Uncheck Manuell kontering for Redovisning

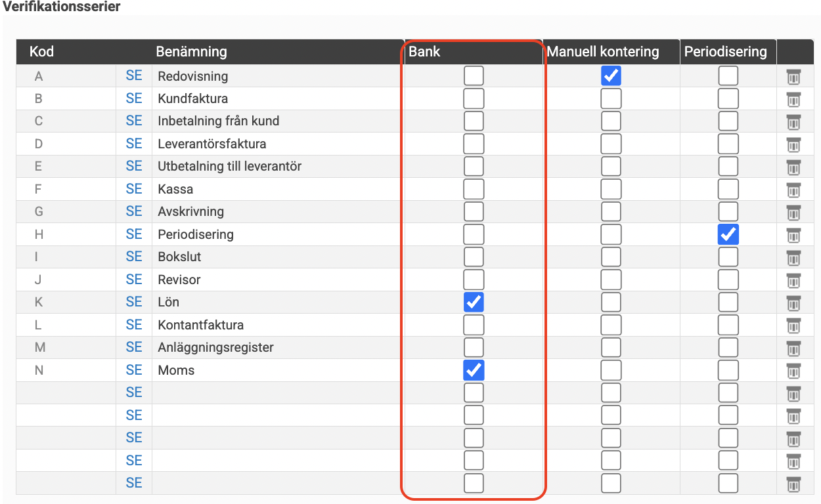pyautogui.click(x=611, y=76)
